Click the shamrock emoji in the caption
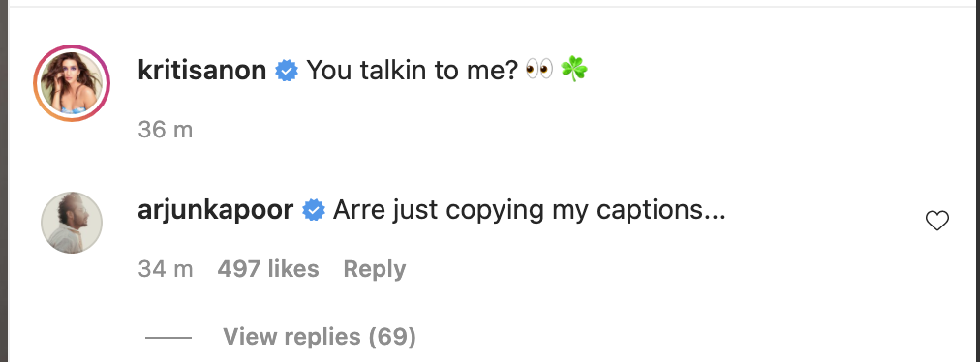Screen dimensions: 980x362 pyautogui.click(x=573, y=69)
